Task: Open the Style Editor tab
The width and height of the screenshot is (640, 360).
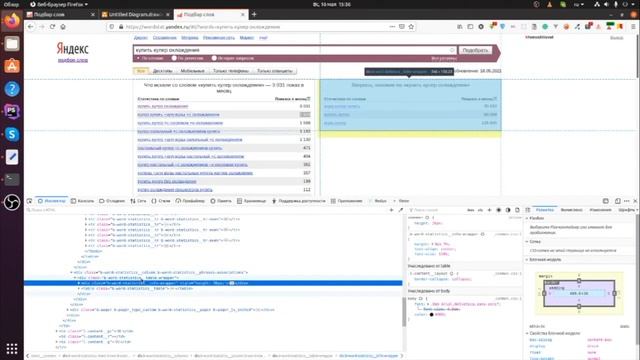Action: click(161, 201)
